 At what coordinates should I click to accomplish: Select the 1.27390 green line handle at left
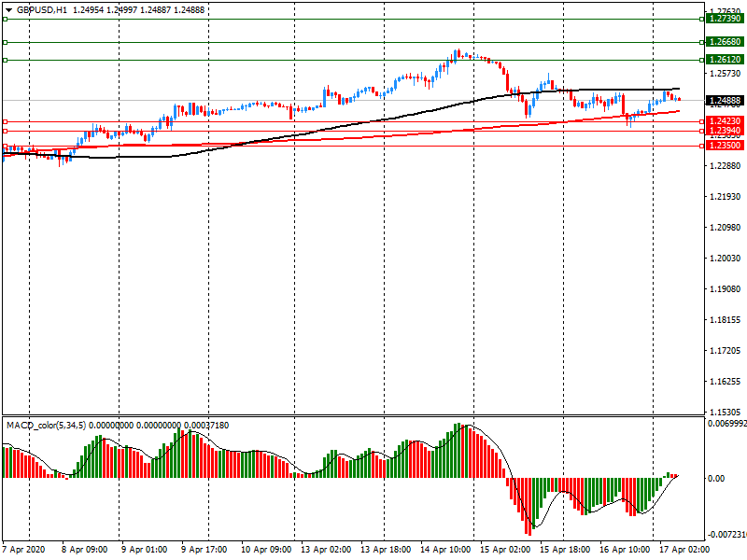click(x=5, y=19)
